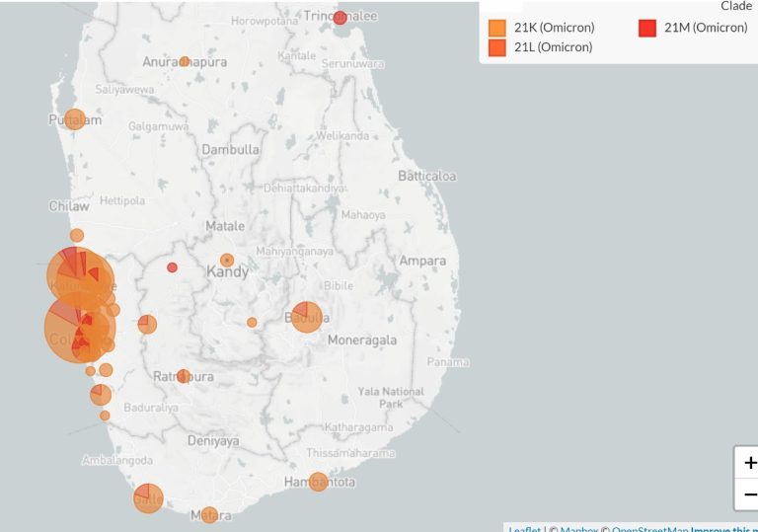The width and height of the screenshot is (758, 532).
Task: Select the red circle marker at Trincomalee
Action: pos(340,18)
